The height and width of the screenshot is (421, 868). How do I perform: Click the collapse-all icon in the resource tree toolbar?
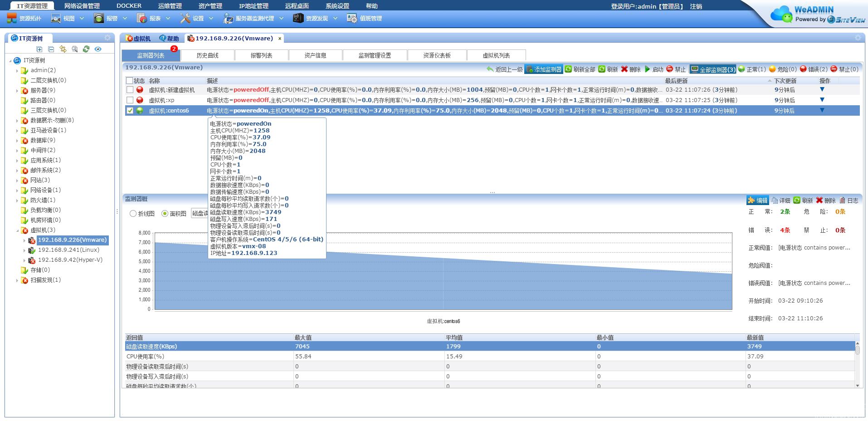(51, 49)
